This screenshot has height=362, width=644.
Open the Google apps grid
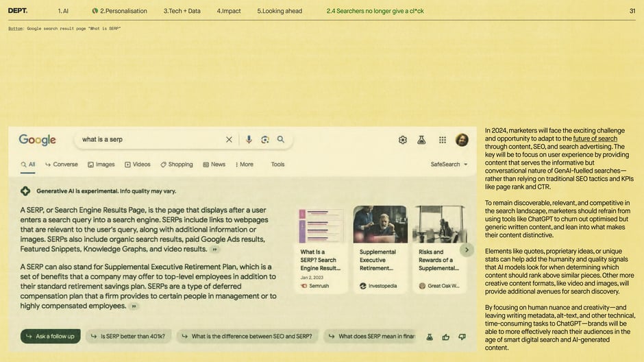(443, 140)
